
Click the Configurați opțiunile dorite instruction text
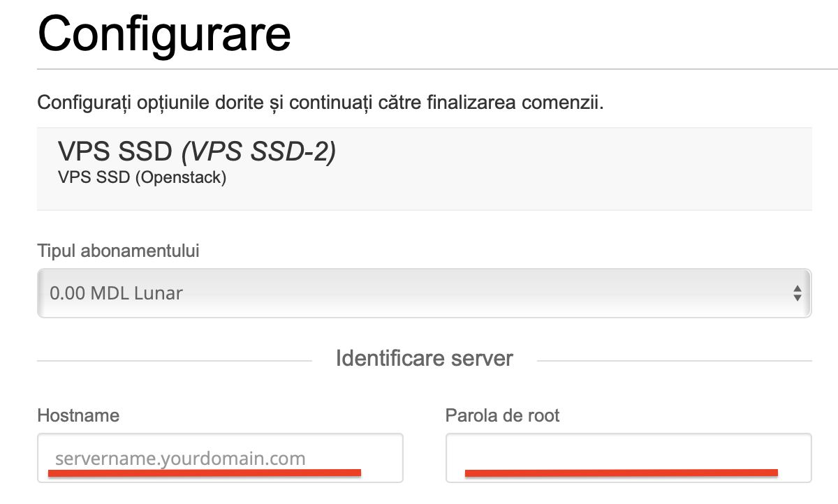coord(320,103)
